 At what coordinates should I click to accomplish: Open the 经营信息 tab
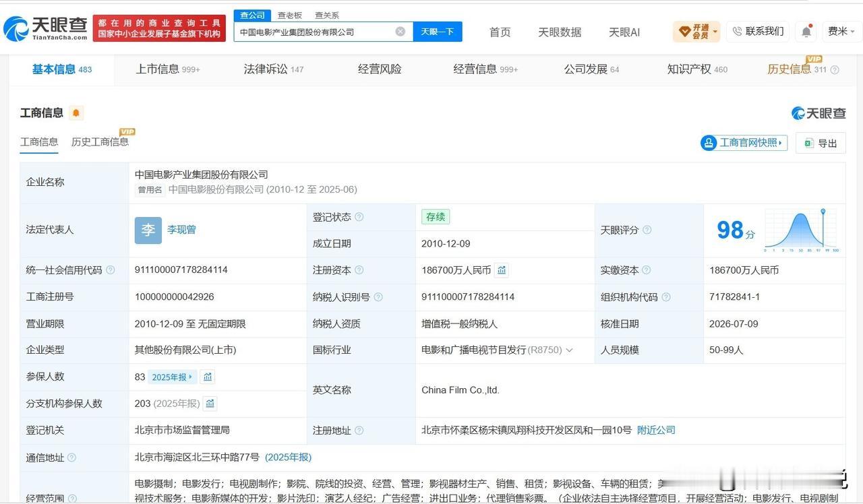485,69
